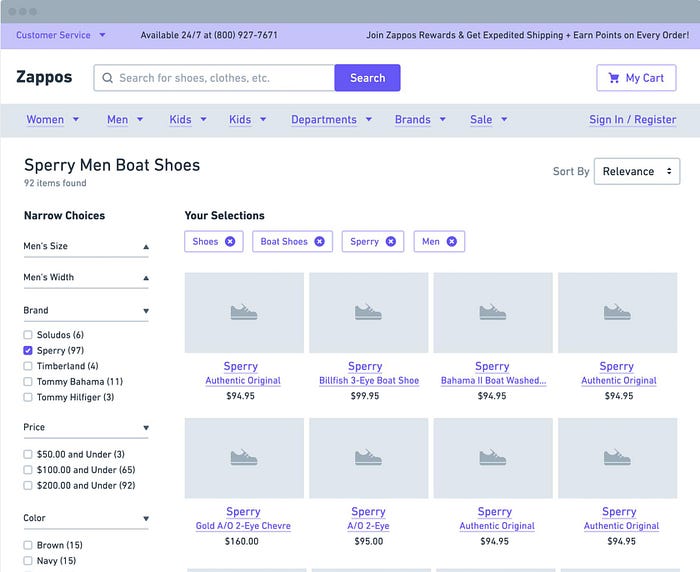
Task: Click the $160.00 price text
Action: point(242,542)
